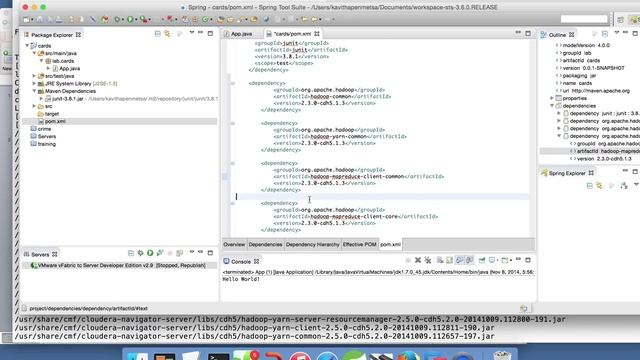The width and height of the screenshot is (640, 360).
Task: Click the Run green play toolbar button
Action: tap(130, 19)
